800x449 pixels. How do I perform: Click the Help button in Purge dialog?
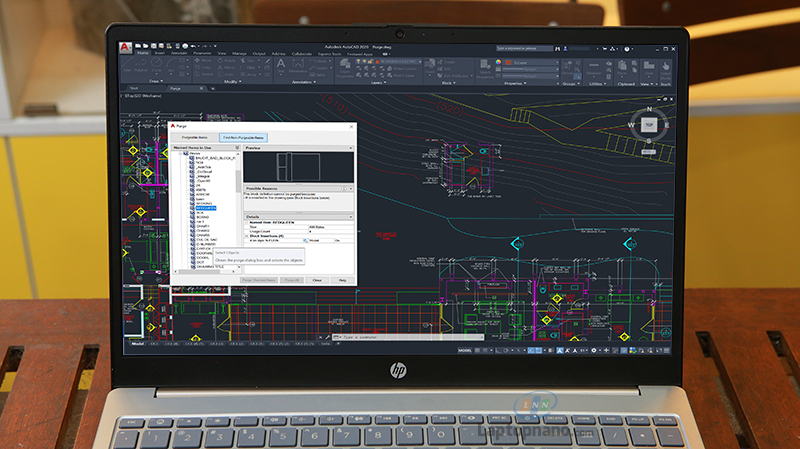pos(342,280)
